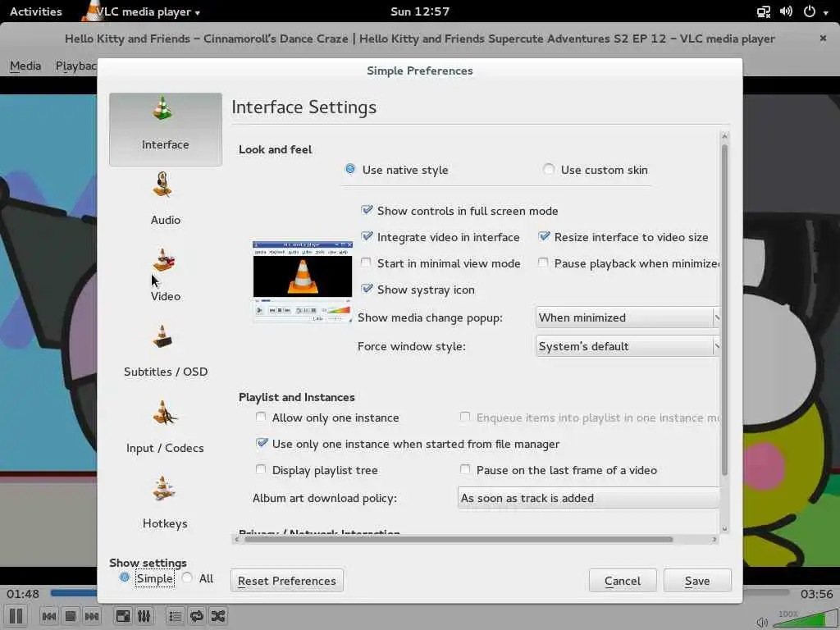Viewport: 840px width, 630px height.
Task: Click scroll up arrow of settings panel
Action: pyautogui.click(x=724, y=136)
